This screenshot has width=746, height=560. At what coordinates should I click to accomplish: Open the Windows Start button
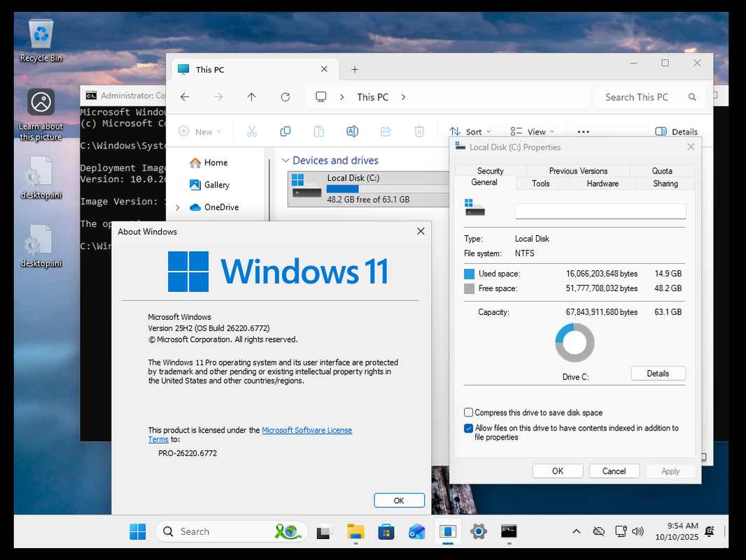(x=138, y=531)
